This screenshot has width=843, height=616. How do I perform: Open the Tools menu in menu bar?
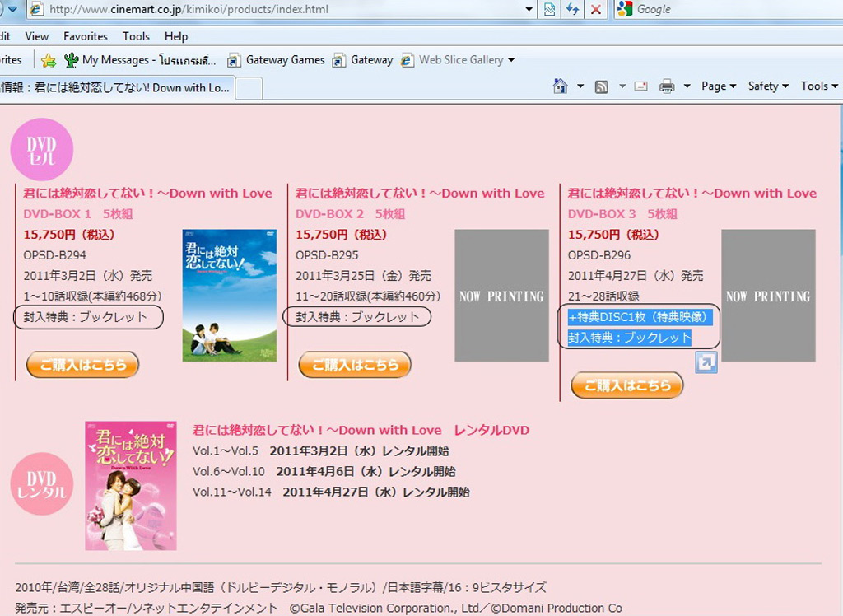[x=136, y=36]
